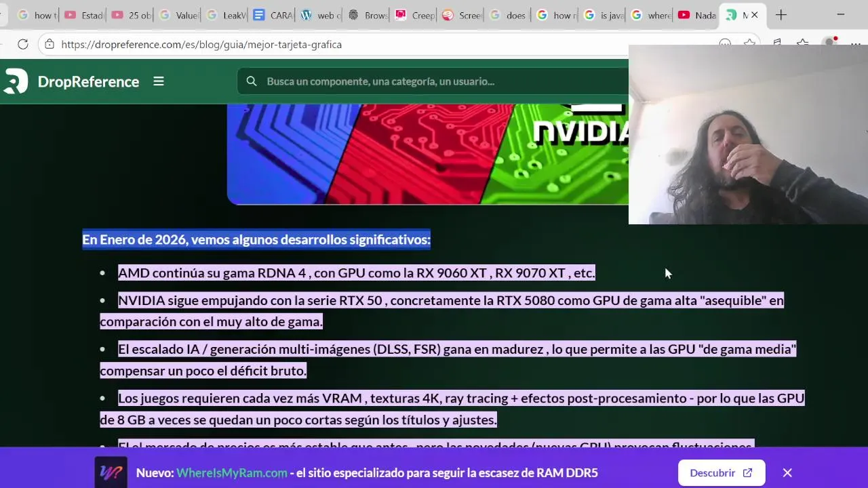This screenshot has height=488, width=868.
Task: Switch to the 'LeakV' tab
Action: pos(226,15)
